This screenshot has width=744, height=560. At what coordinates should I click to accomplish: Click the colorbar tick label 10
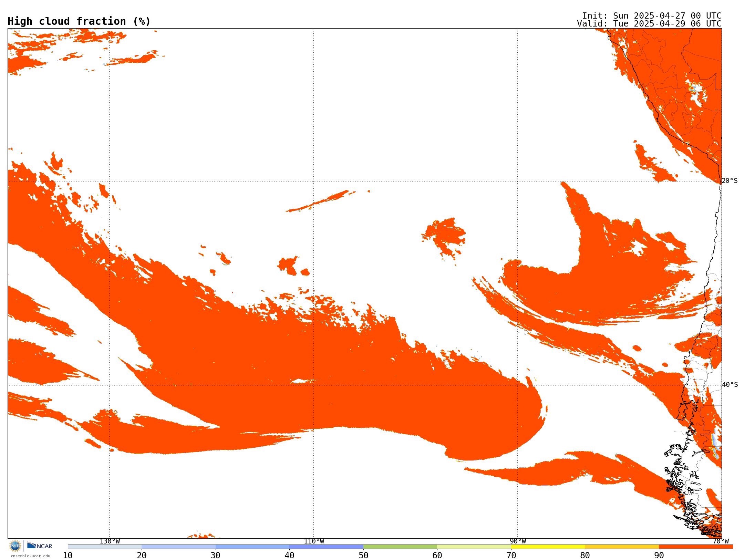[68, 556]
